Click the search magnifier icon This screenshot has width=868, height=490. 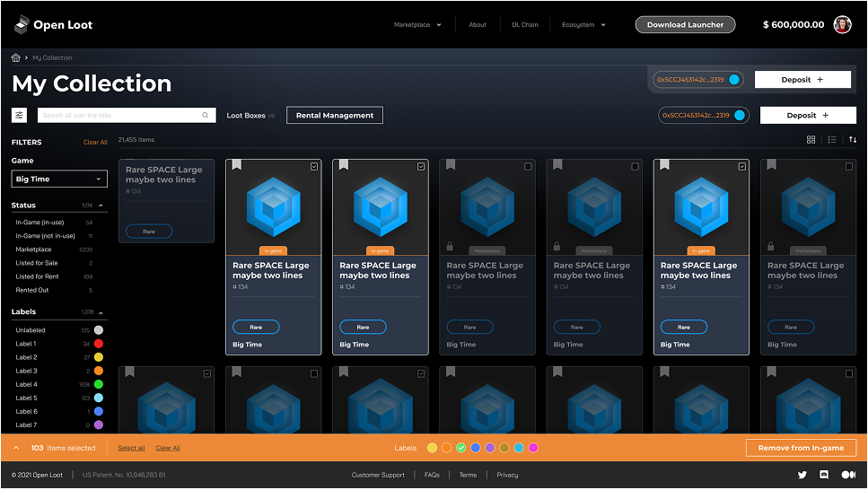206,115
